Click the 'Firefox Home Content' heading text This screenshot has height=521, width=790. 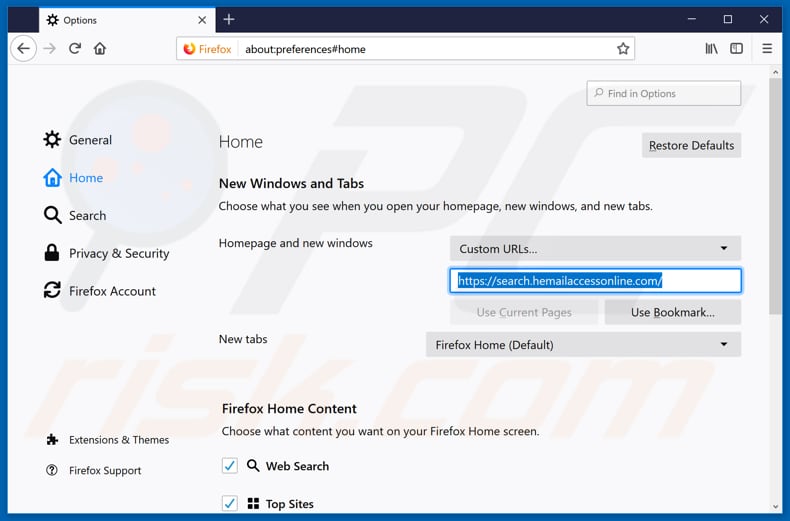click(x=289, y=409)
